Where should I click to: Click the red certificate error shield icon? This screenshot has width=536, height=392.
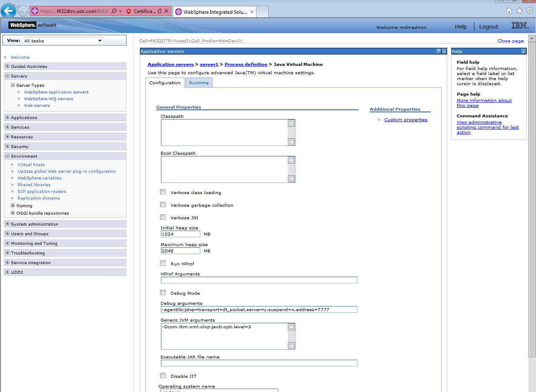point(128,11)
